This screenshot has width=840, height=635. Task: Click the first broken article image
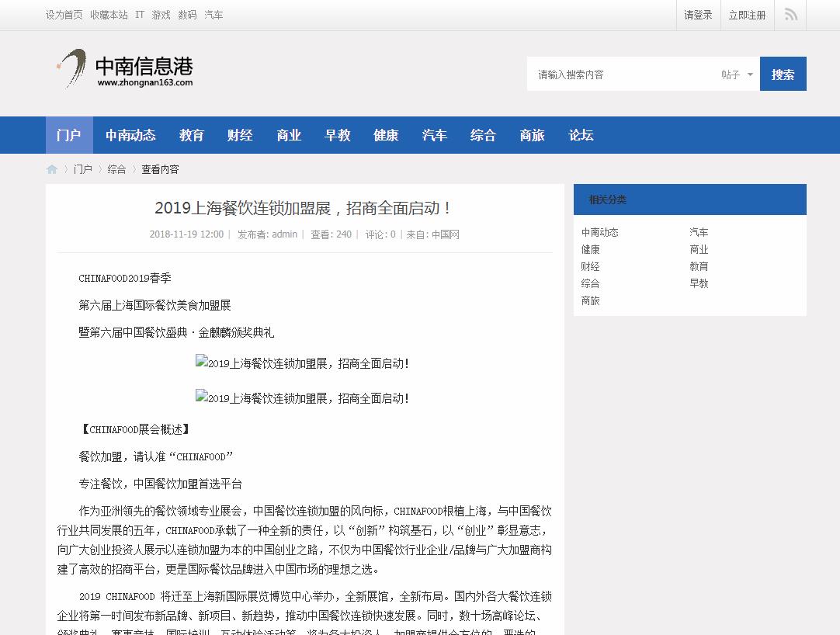point(303,363)
